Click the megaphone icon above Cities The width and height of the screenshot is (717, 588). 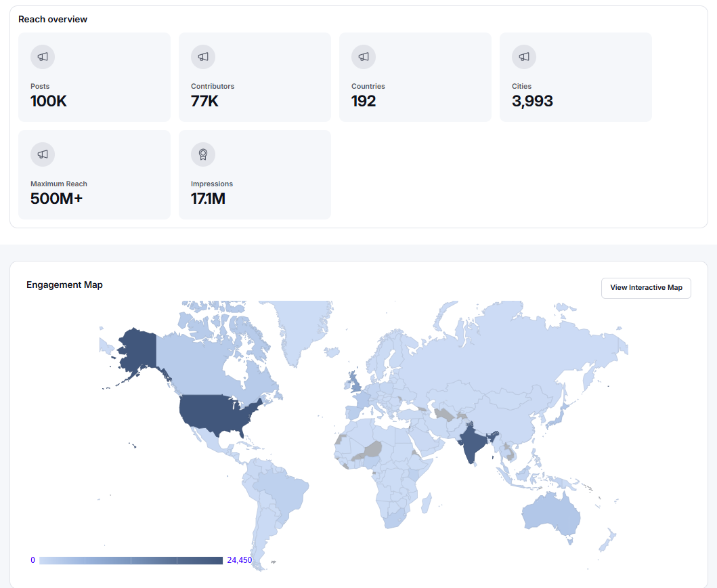click(x=524, y=57)
